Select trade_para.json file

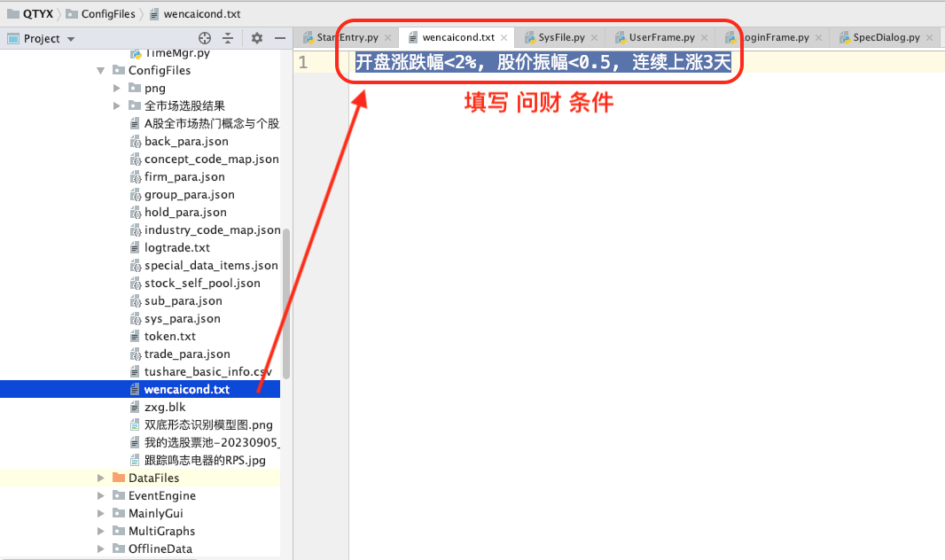pos(187,354)
